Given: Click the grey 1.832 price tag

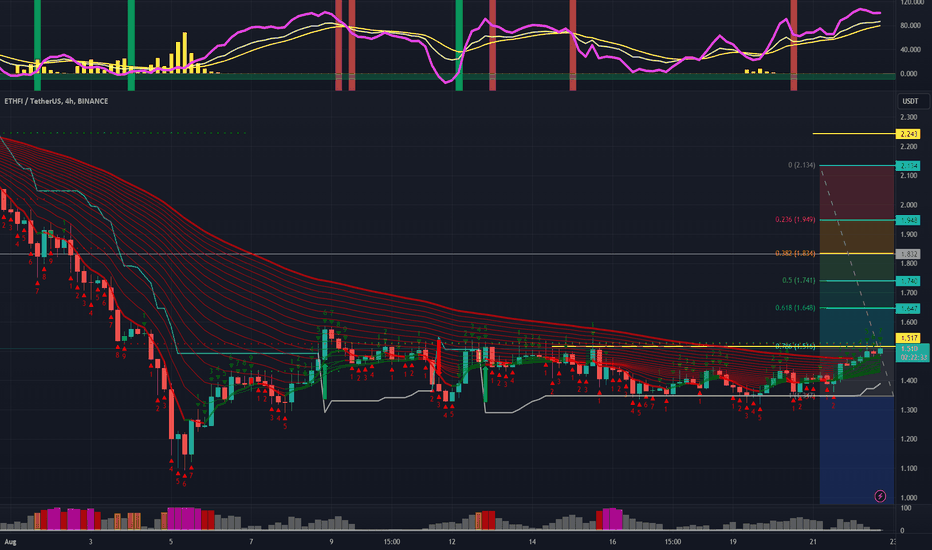Looking at the screenshot, I should click(x=908, y=254).
